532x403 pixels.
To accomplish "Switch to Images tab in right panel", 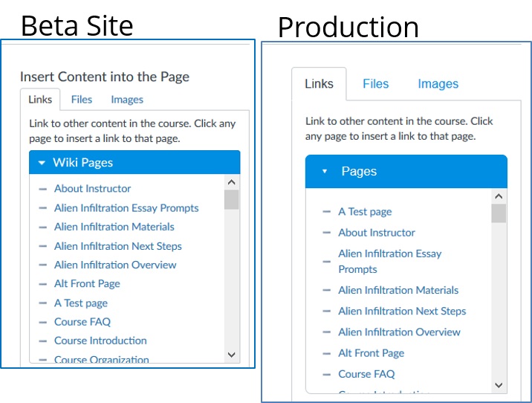I will [x=438, y=84].
